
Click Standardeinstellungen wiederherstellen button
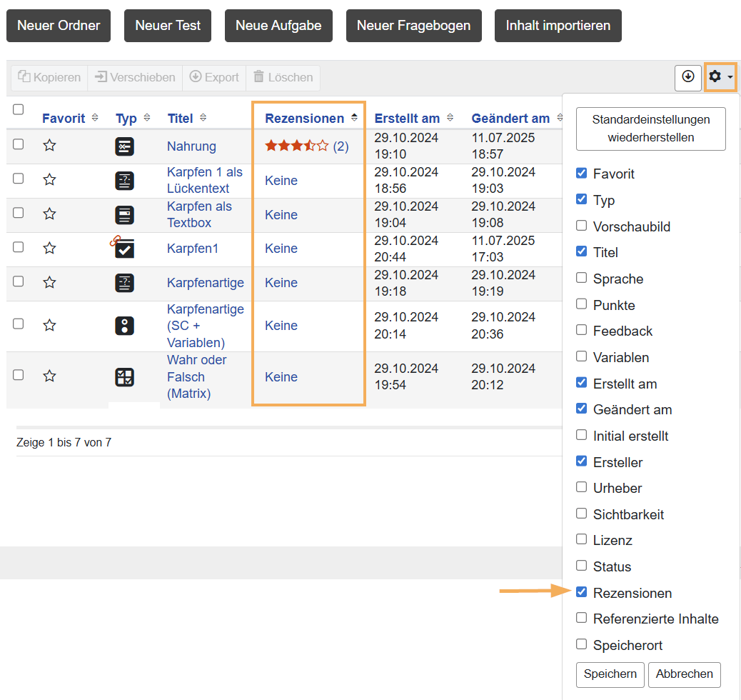pyautogui.click(x=650, y=129)
